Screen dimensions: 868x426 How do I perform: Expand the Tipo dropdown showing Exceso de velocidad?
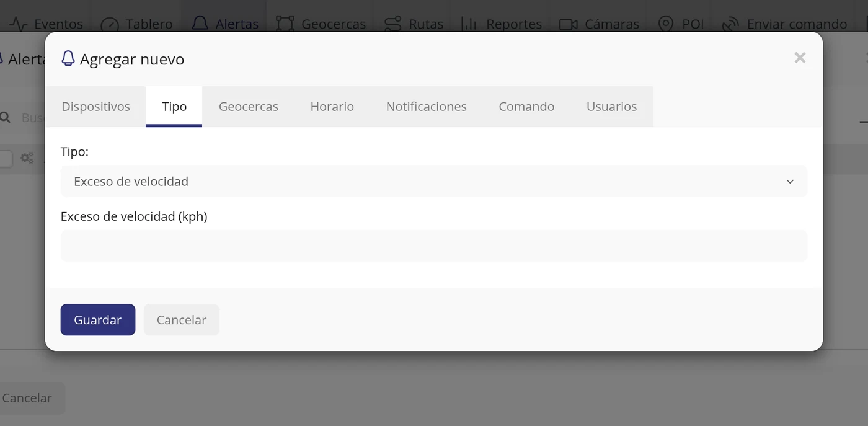click(434, 181)
